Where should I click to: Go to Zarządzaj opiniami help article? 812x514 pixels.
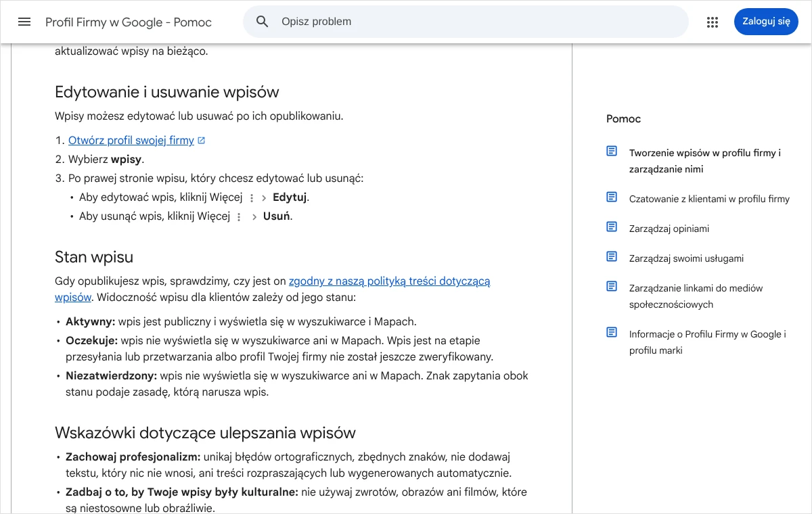[x=669, y=229]
